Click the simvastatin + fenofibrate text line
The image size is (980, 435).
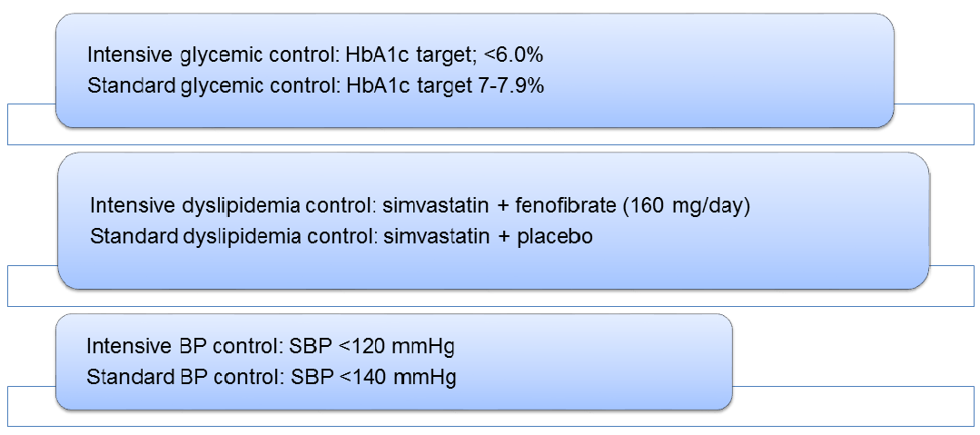[x=420, y=206]
